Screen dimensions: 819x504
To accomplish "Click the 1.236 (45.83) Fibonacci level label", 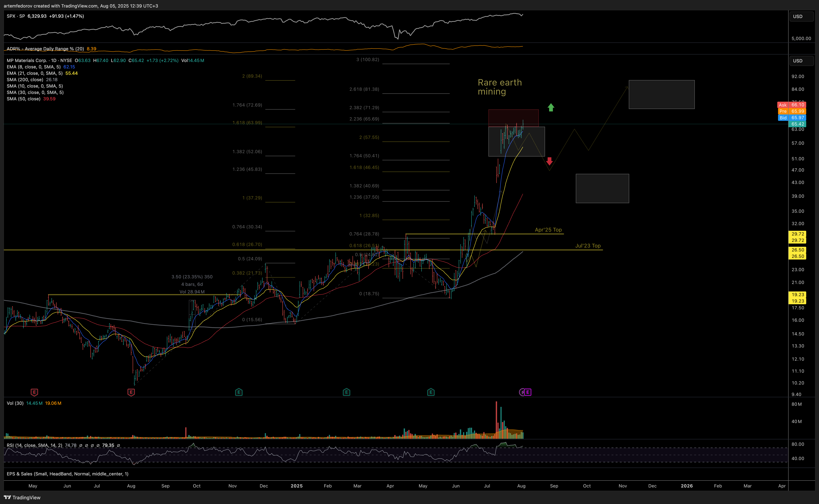I will [247, 169].
